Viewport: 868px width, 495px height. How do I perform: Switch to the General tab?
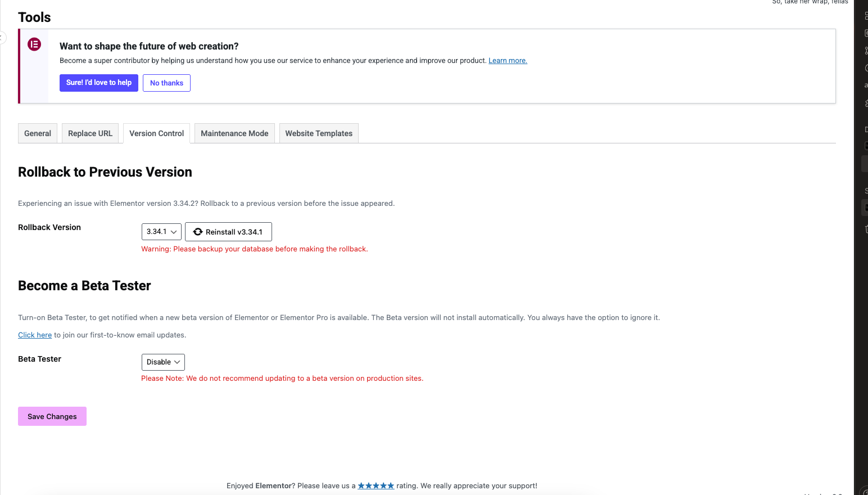tap(38, 133)
